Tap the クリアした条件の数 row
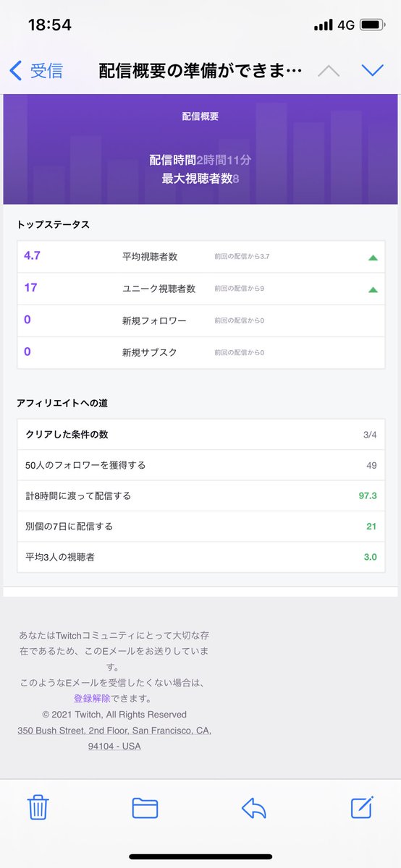 [201, 434]
